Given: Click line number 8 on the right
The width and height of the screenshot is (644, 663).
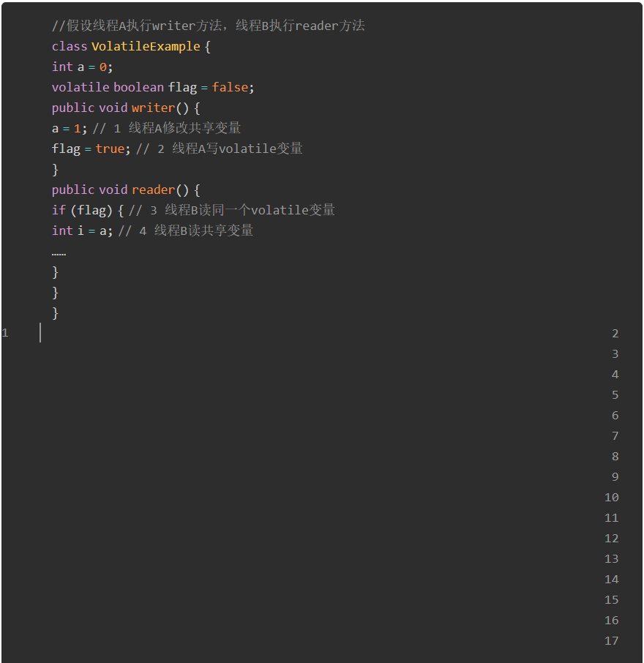Looking at the screenshot, I should 615,457.
